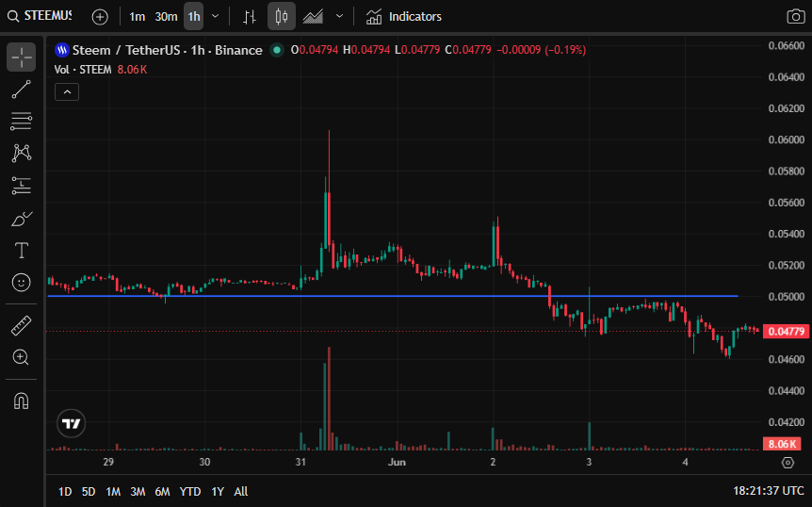Open timezone menu at 18:21:37 UTC

(769, 491)
